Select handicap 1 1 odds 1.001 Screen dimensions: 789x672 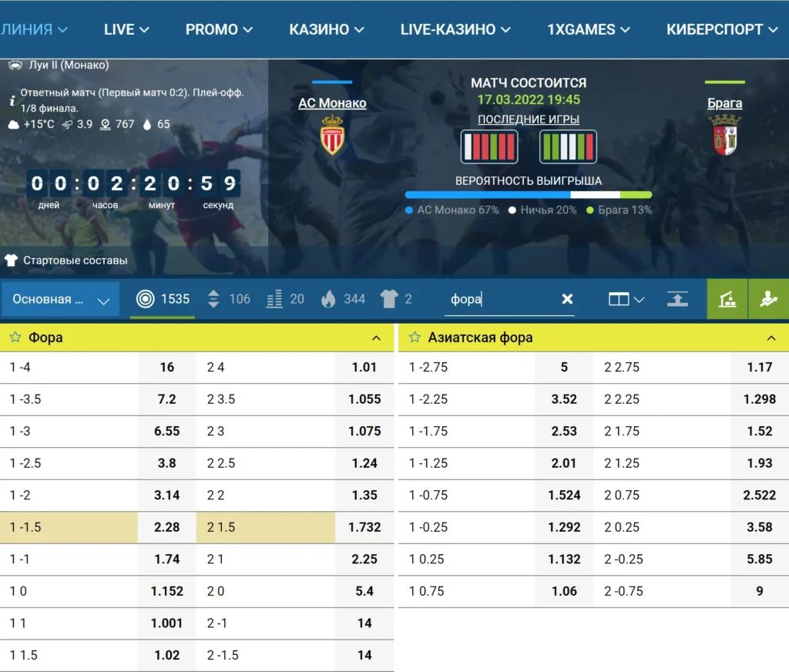(x=167, y=623)
